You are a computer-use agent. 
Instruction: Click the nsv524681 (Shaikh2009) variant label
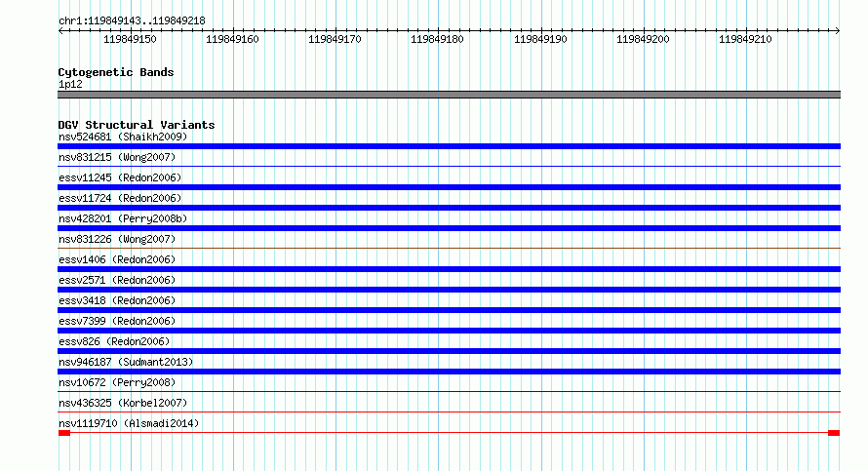[x=123, y=137]
